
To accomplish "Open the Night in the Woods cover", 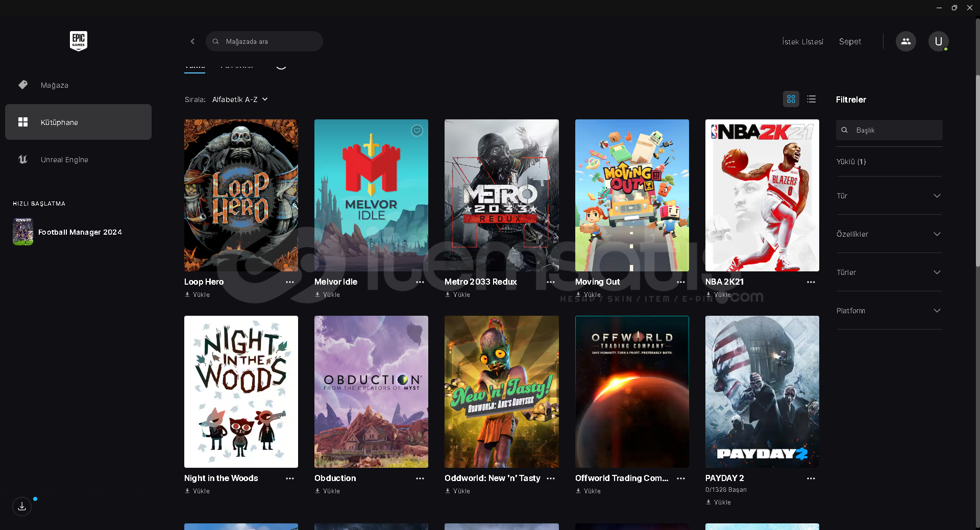I will (x=241, y=392).
